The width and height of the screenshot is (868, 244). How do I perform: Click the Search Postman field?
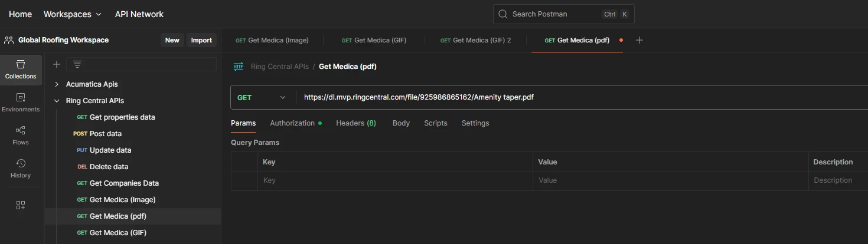pyautogui.click(x=564, y=14)
